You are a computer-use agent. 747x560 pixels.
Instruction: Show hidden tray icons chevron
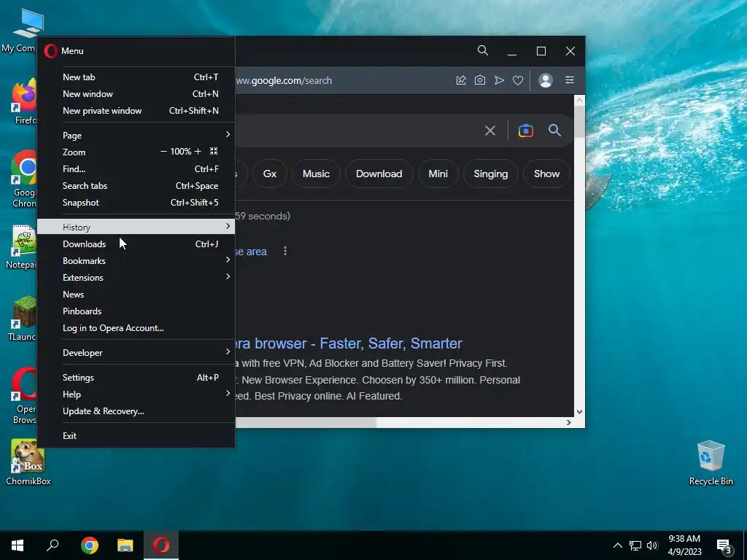[x=617, y=545]
